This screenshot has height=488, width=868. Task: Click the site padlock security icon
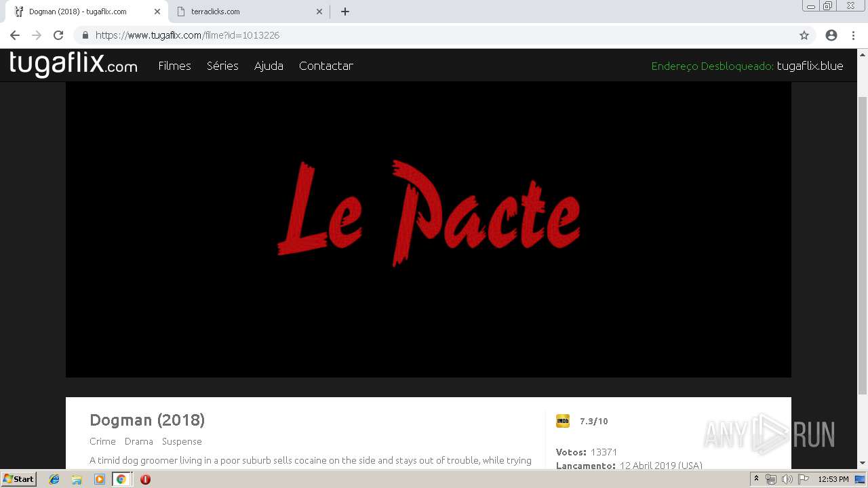(x=85, y=35)
